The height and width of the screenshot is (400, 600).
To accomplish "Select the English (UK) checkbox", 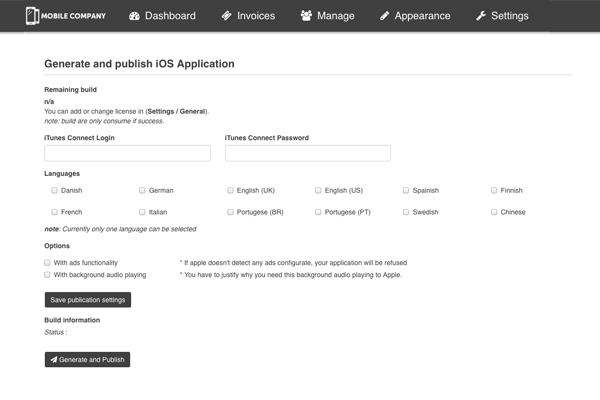I will (x=230, y=190).
